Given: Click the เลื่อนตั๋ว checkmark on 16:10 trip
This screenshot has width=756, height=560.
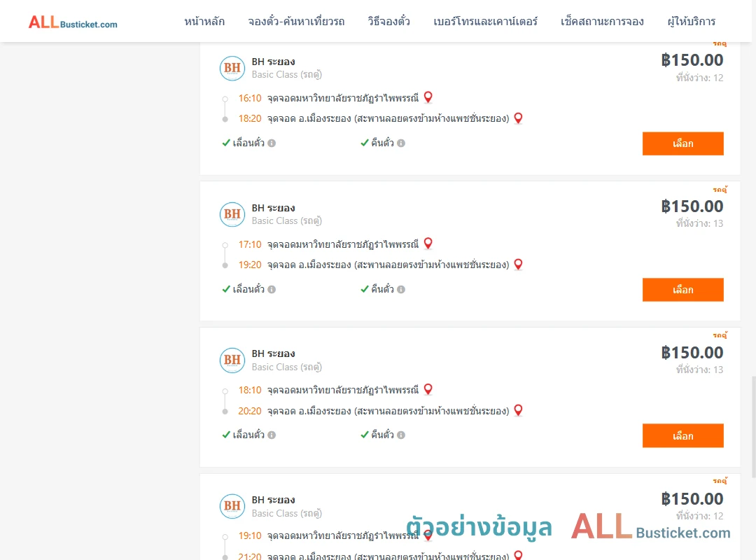Looking at the screenshot, I should pos(225,143).
